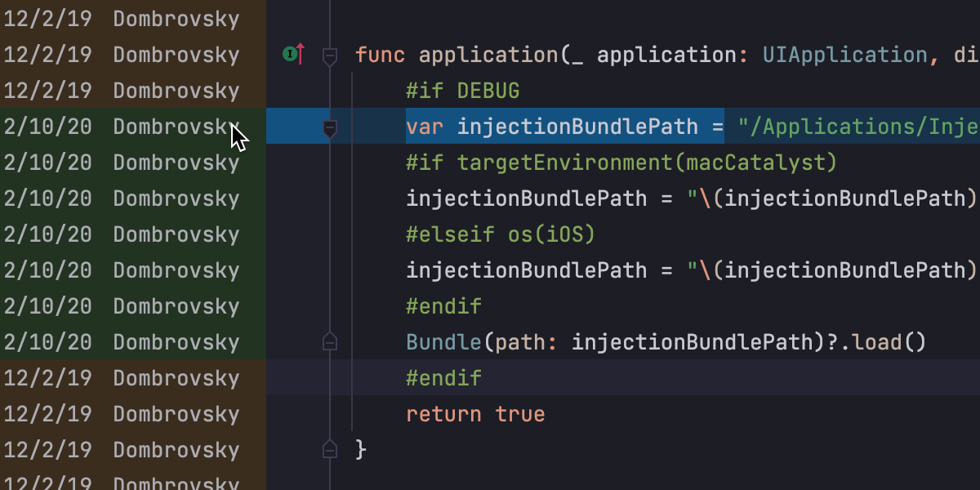Place cursor on return true statement
The height and width of the screenshot is (490, 980).
click(474, 414)
